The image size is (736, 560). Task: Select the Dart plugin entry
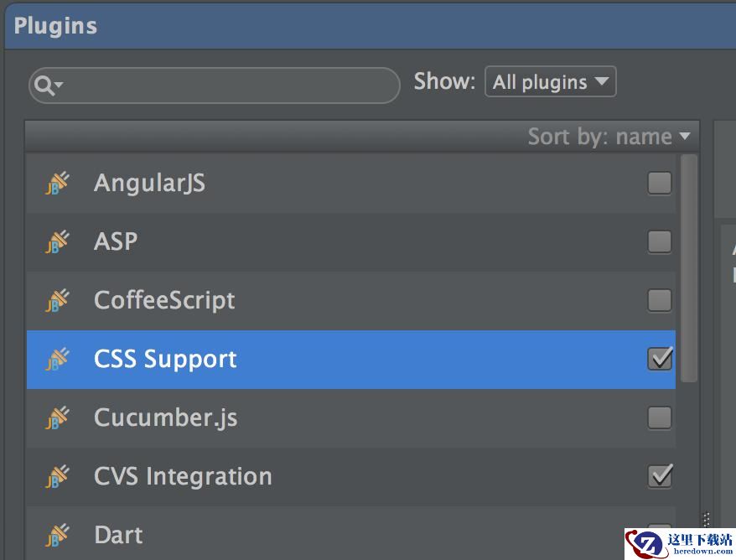click(x=351, y=533)
